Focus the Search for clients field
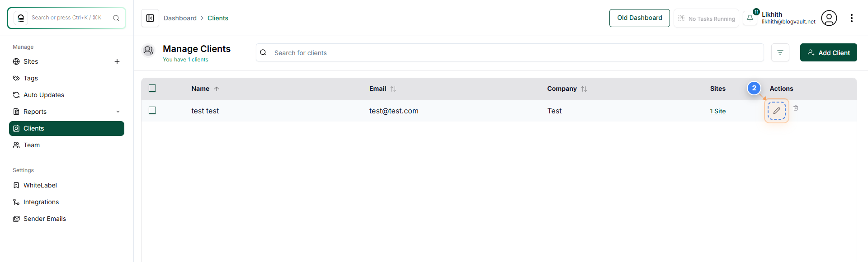The image size is (868, 262). (x=509, y=52)
